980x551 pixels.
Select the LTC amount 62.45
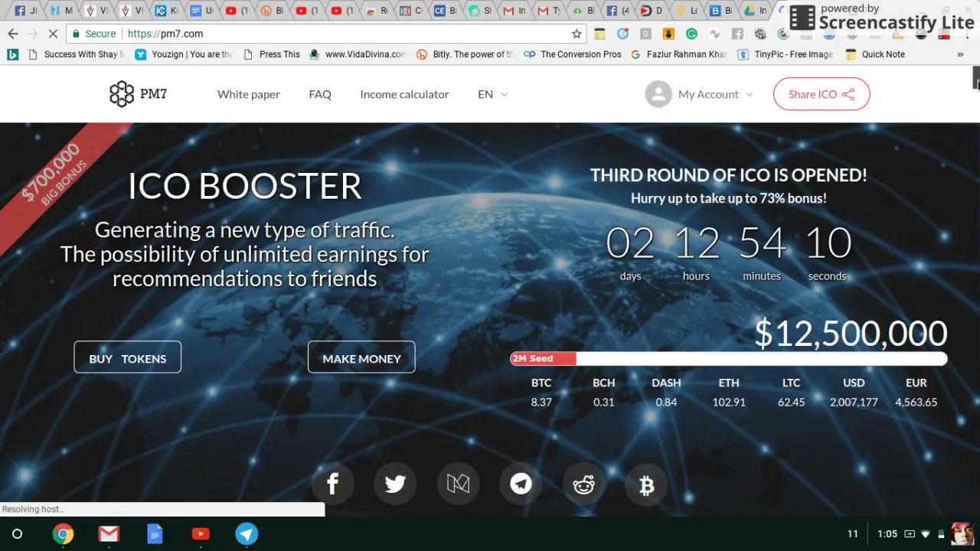[x=791, y=402]
